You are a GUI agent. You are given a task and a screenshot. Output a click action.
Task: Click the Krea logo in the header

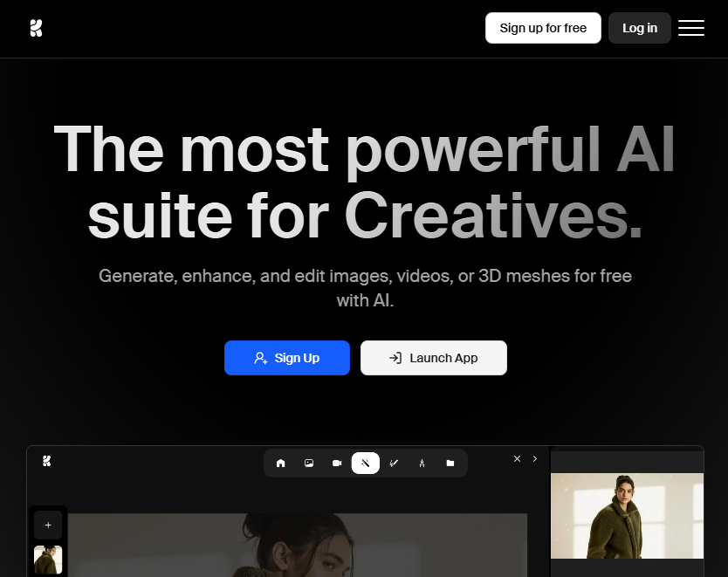tap(36, 28)
